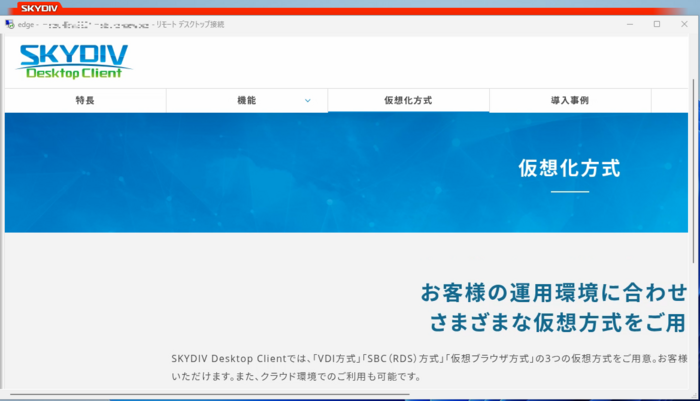Click the heading さまざまな仮想方式をご用

tap(558, 322)
